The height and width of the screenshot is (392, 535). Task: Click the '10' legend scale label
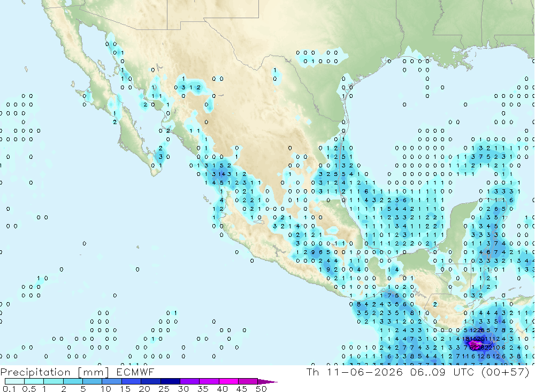(x=106, y=389)
